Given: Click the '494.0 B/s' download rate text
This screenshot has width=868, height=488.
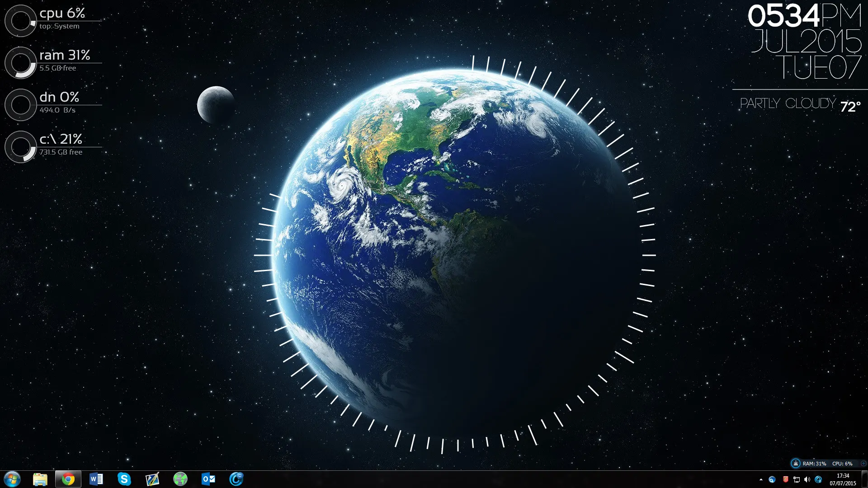Looking at the screenshot, I should click(57, 110).
